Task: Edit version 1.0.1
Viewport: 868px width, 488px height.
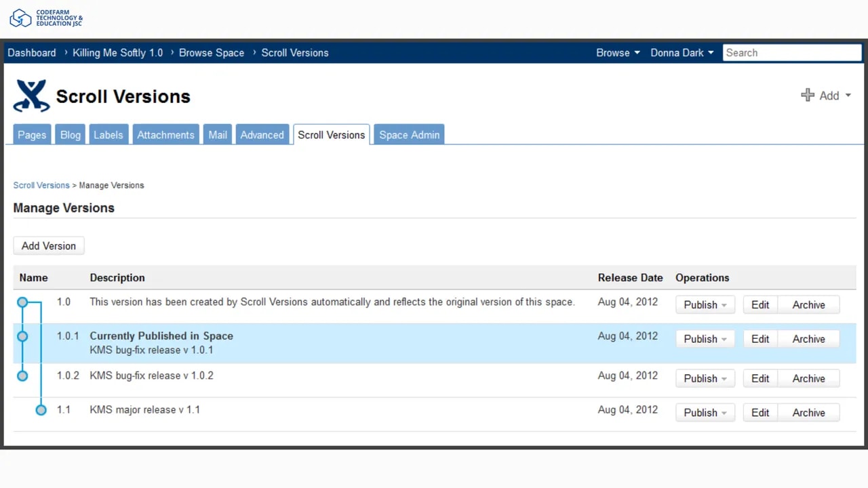Action: pos(759,339)
